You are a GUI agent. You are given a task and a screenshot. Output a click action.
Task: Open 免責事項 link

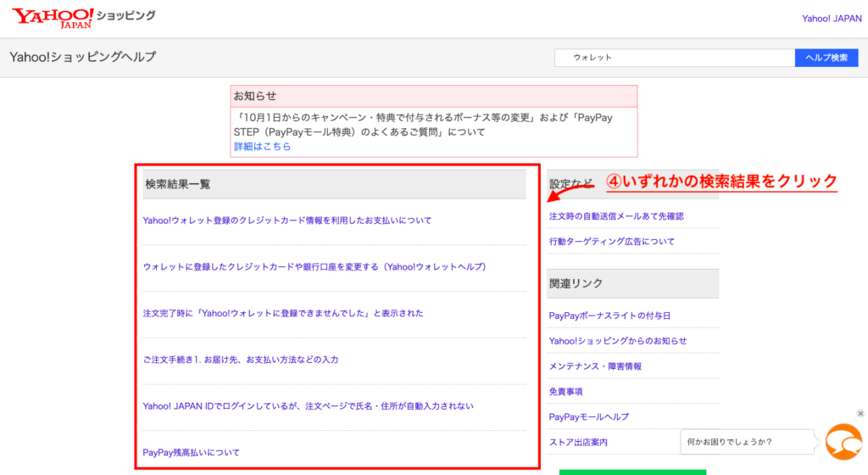565,392
